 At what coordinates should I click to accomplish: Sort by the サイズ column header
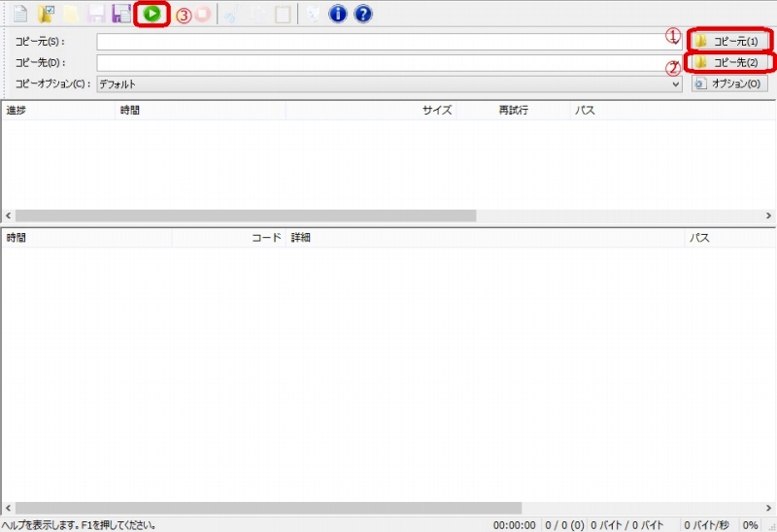[371, 110]
